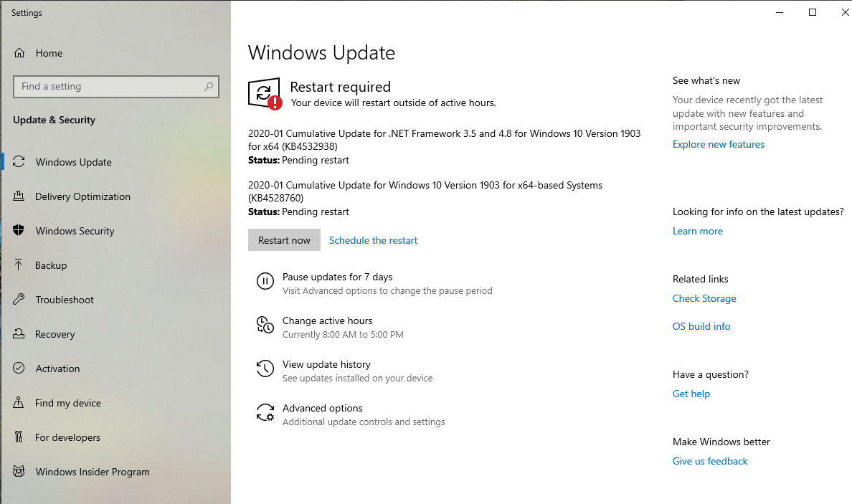Open Delivery Optimization from the sidebar
The height and width of the screenshot is (504, 852).
pos(82,196)
